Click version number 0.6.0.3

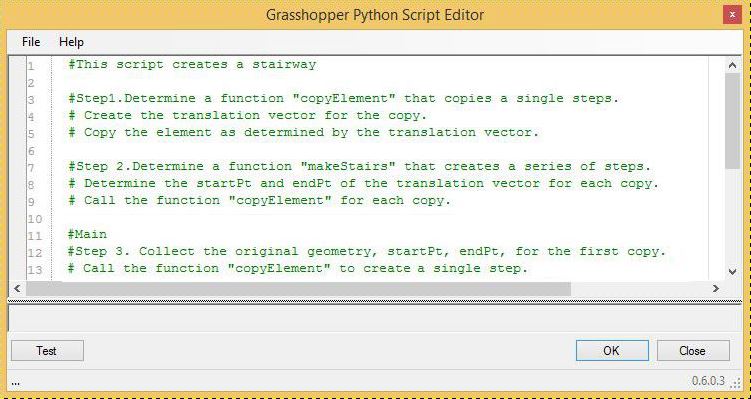[x=708, y=381]
